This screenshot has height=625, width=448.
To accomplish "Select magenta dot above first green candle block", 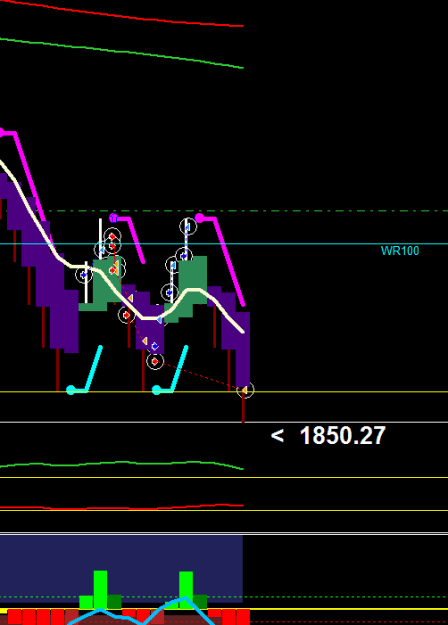I will tap(113, 218).
